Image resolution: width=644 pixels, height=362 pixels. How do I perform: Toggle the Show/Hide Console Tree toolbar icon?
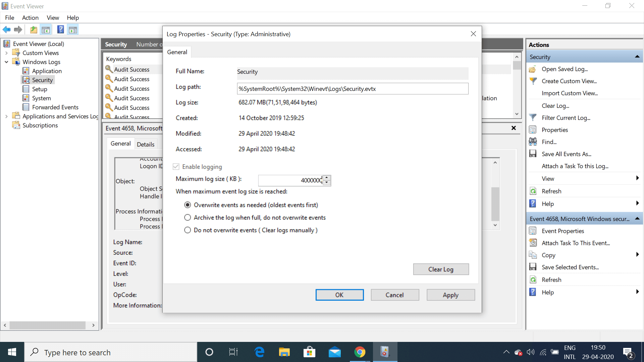(46, 29)
